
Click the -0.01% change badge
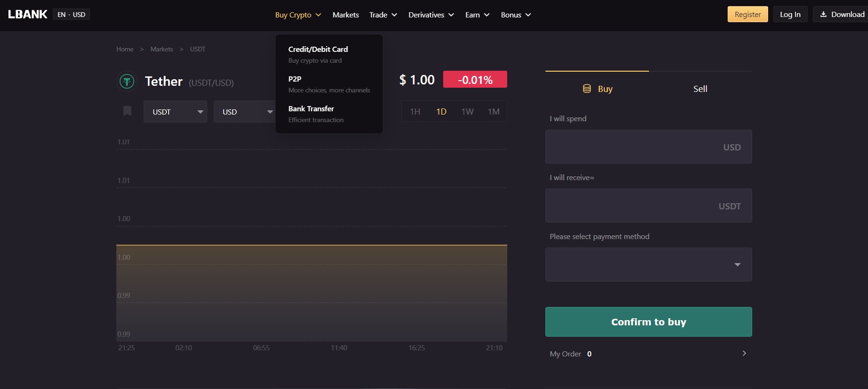(x=475, y=80)
